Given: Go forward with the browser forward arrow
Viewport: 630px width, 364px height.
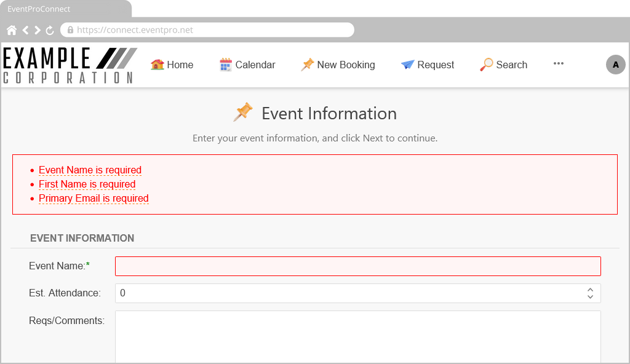Looking at the screenshot, I should pos(38,30).
